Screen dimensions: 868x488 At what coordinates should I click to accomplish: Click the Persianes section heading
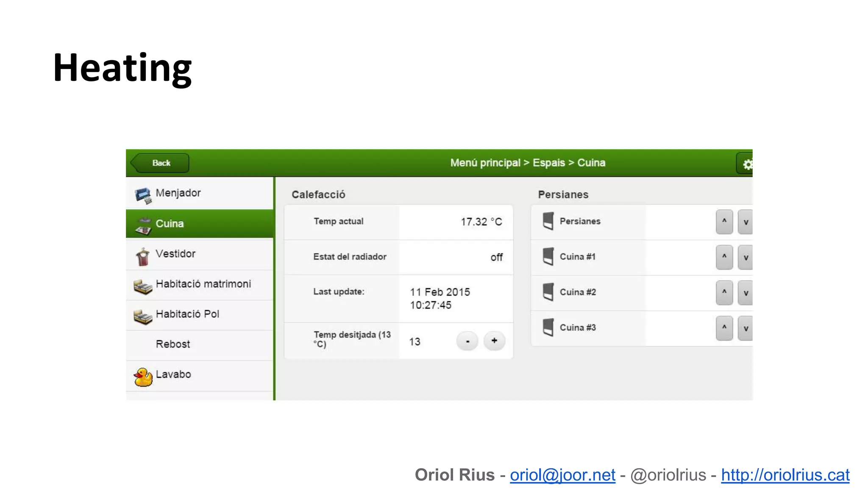[563, 195]
